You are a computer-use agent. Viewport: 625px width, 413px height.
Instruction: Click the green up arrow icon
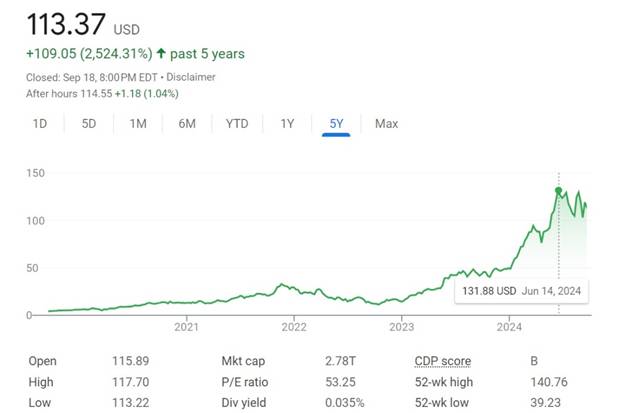pos(160,53)
